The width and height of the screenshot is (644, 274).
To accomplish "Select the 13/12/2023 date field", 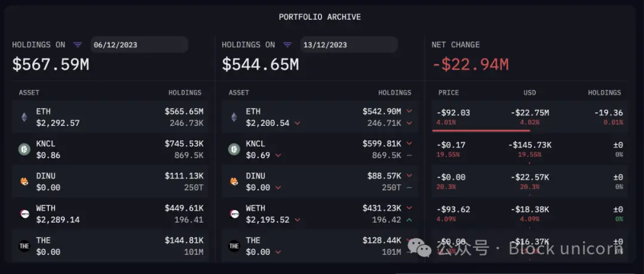I will coord(348,45).
